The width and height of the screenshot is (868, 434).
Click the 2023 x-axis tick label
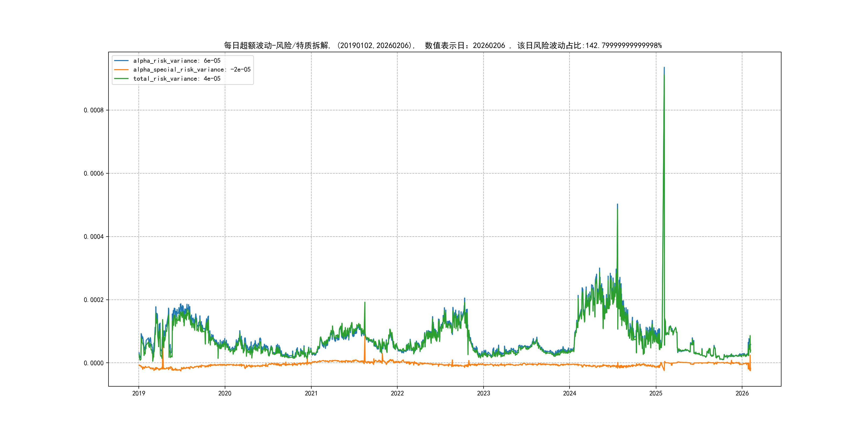click(x=484, y=393)
